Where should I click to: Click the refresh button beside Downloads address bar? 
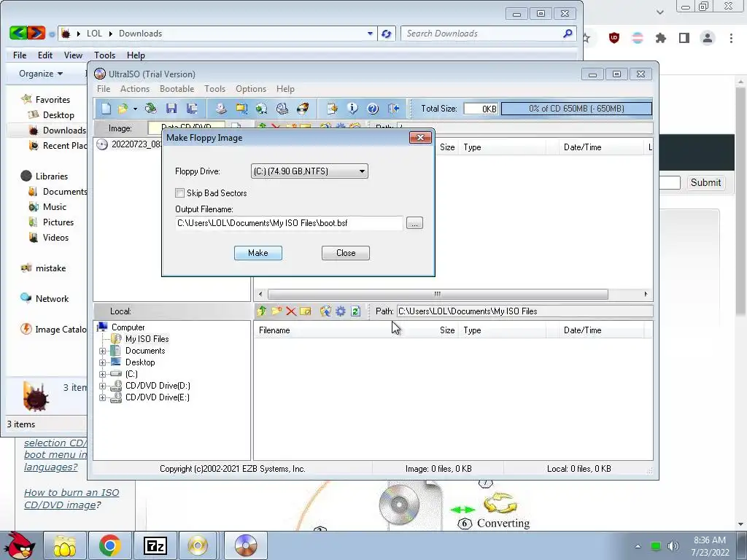[x=387, y=34]
